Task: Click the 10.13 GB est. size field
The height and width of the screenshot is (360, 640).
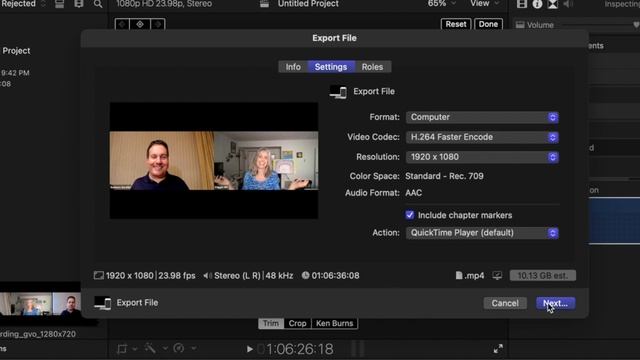Action: pos(543,276)
